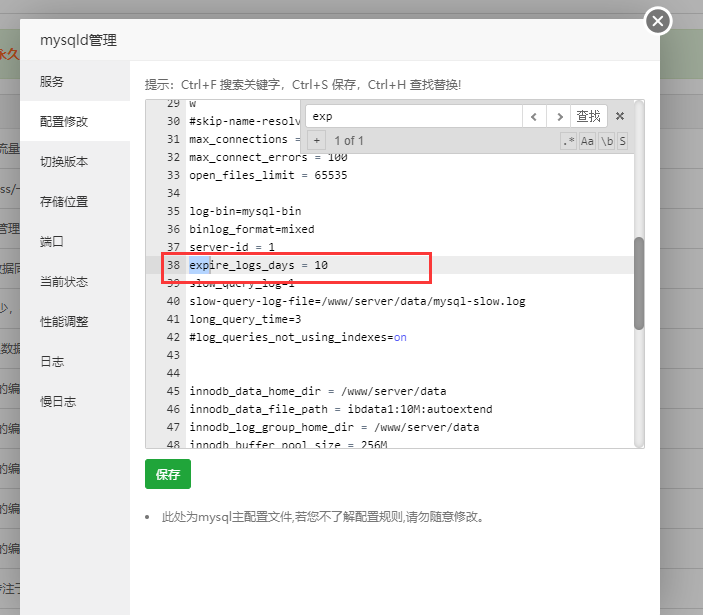
Task: Click the green 保存 save button
Action: click(x=167, y=474)
